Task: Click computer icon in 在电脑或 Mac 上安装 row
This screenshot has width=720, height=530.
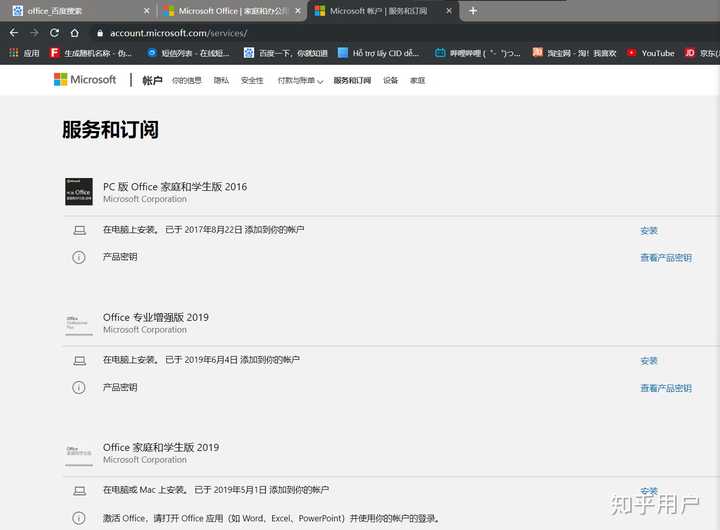Action: pyautogui.click(x=79, y=491)
